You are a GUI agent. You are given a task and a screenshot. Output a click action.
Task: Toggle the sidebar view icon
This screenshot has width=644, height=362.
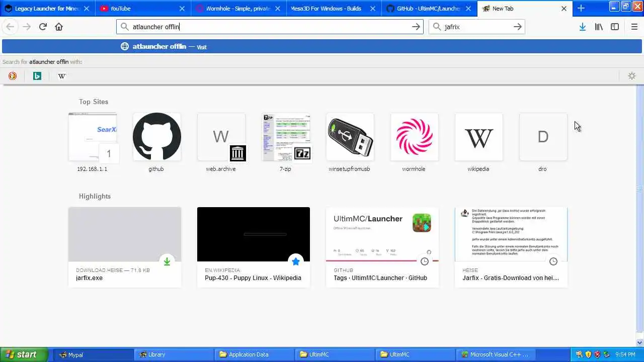click(615, 27)
